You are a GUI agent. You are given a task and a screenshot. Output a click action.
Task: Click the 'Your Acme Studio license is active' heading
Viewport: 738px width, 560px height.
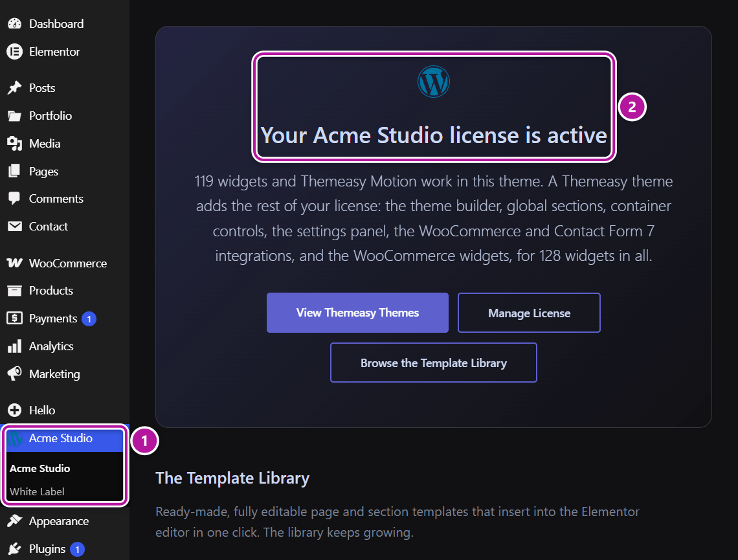pyautogui.click(x=434, y=135)
